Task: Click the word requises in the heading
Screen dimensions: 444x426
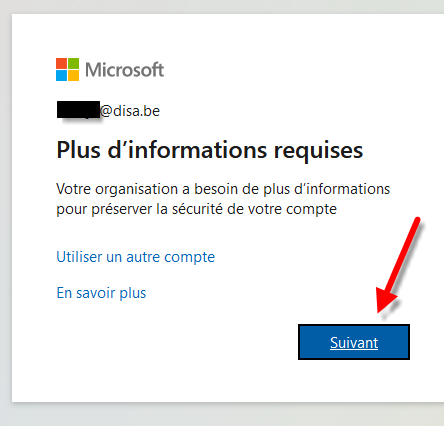Action: click(318, 152)
